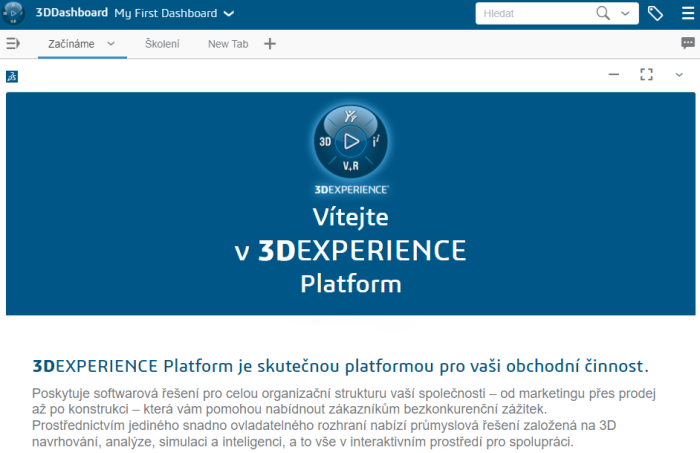
Task: Switch to the New Tab tab
Action: pos(228,44)
